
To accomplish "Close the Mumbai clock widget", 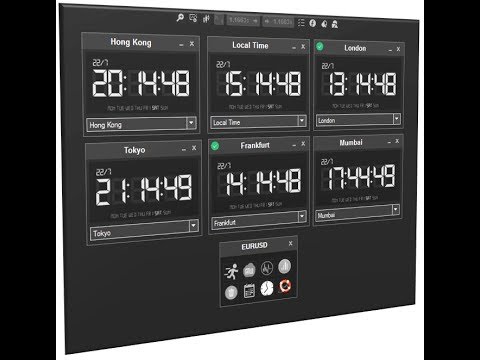I will [397, 141].
